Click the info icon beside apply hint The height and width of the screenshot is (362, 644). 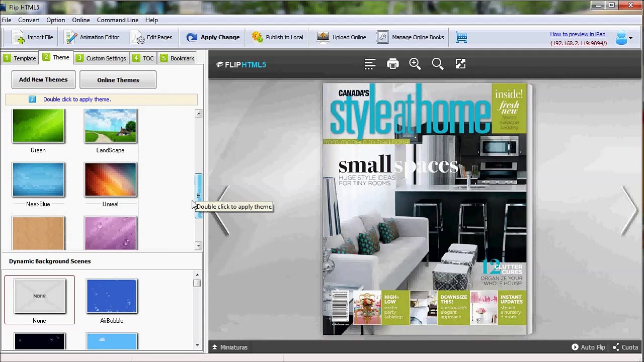point(32,100)
